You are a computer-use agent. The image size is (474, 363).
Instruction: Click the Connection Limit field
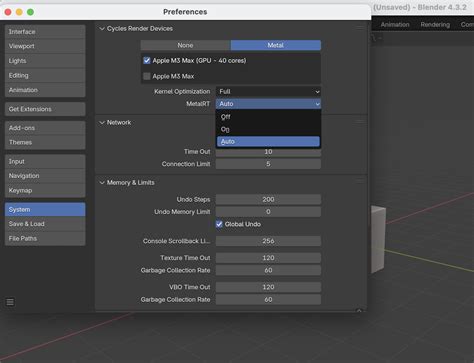click(268, 164)
